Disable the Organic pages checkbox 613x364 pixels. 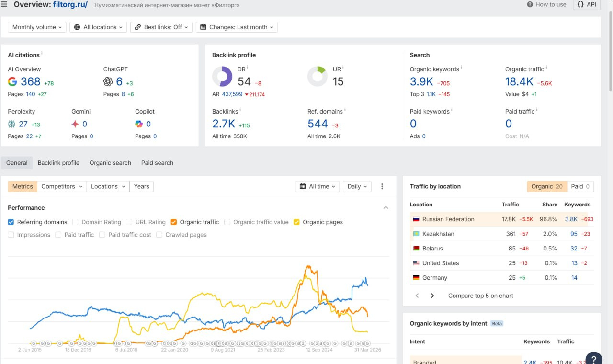click(x=297, y=222)
